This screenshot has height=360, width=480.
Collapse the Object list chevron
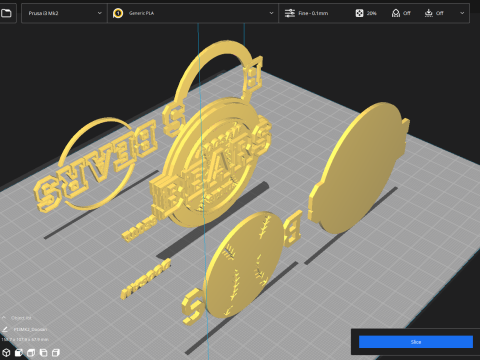click(4, 318)
